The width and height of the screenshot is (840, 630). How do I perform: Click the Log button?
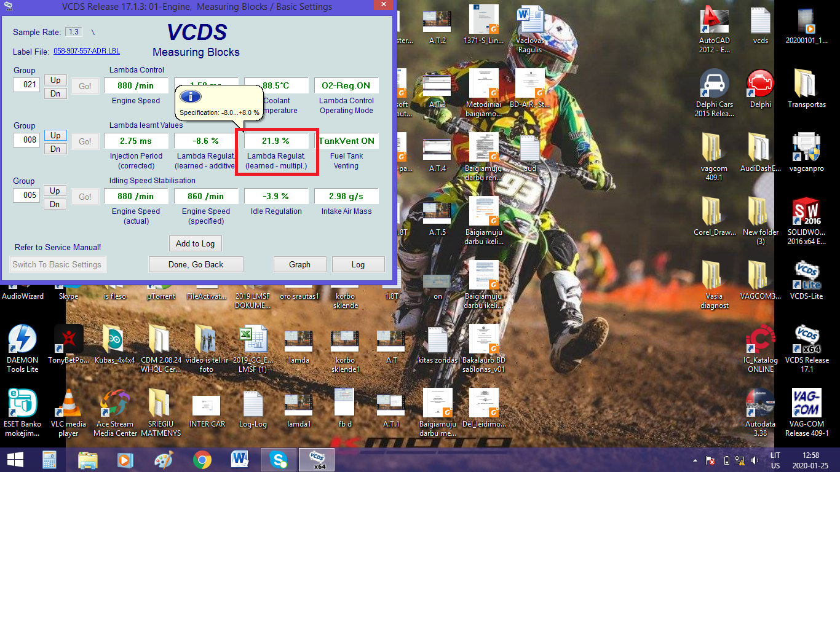(x=358, y=264)
